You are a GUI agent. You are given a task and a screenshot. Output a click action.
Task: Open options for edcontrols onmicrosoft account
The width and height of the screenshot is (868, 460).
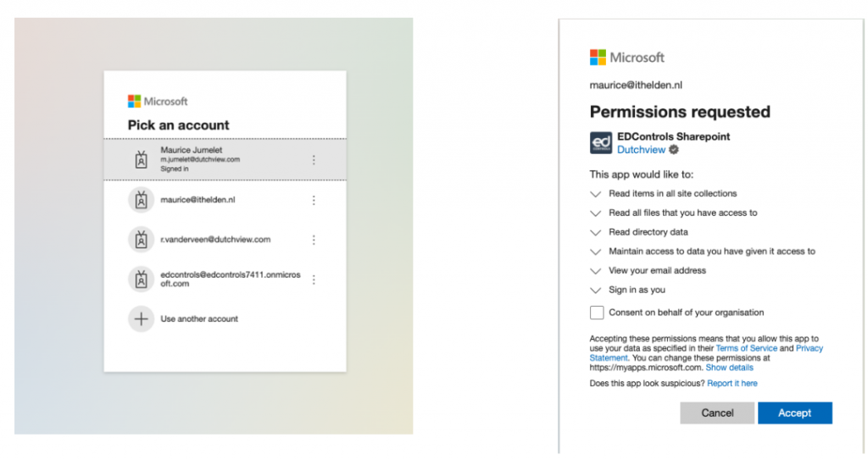(x=314, y=280)
